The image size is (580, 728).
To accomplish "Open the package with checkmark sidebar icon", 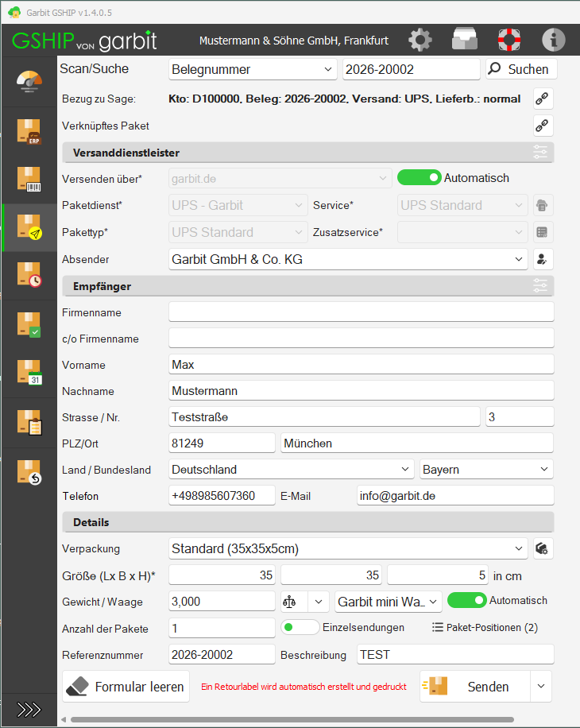I will 29,324.
